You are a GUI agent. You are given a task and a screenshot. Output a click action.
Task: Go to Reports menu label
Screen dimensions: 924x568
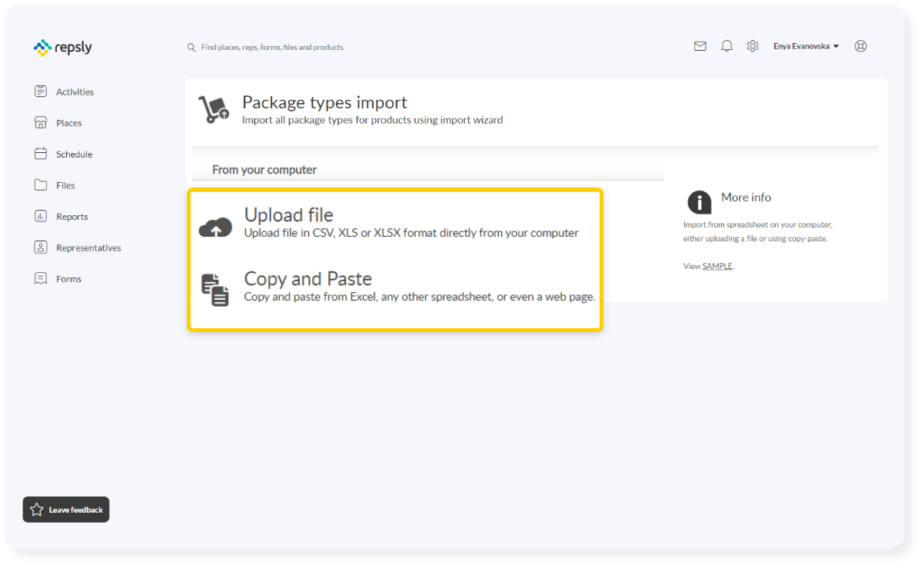[71, 217]
